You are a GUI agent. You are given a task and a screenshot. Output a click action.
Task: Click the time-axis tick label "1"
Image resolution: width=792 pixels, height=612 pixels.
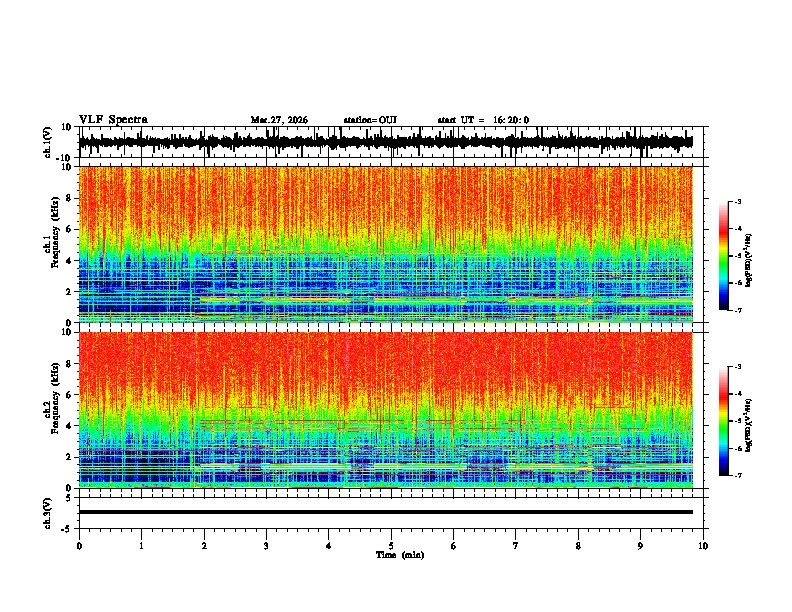(x=141, y=546)
